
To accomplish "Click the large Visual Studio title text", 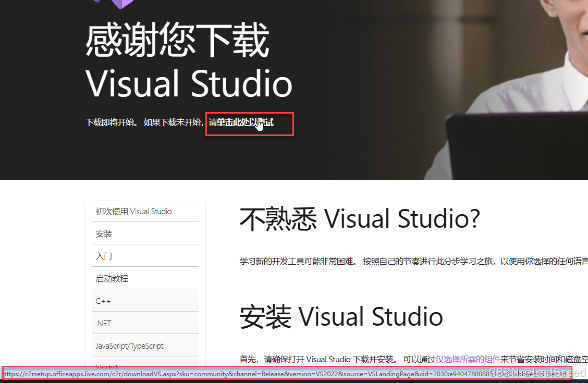I will (x=189, y=83).
